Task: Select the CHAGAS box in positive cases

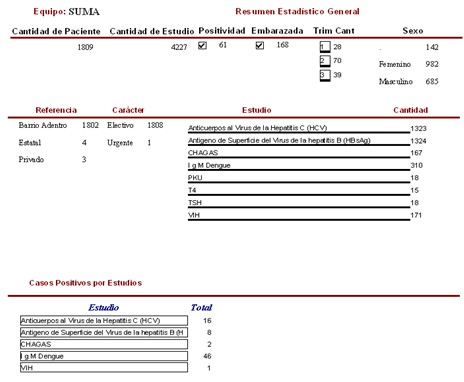Action: pos(104,344)
